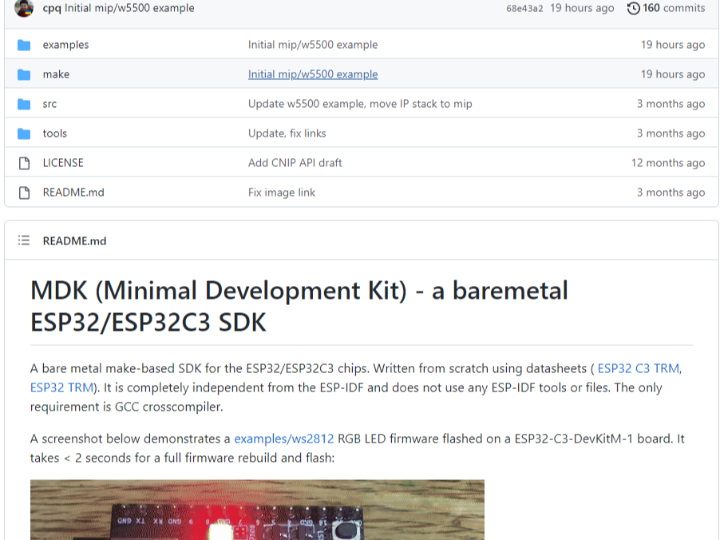
Task: Open the LICENSE file
Action: (x=63, y=163)
